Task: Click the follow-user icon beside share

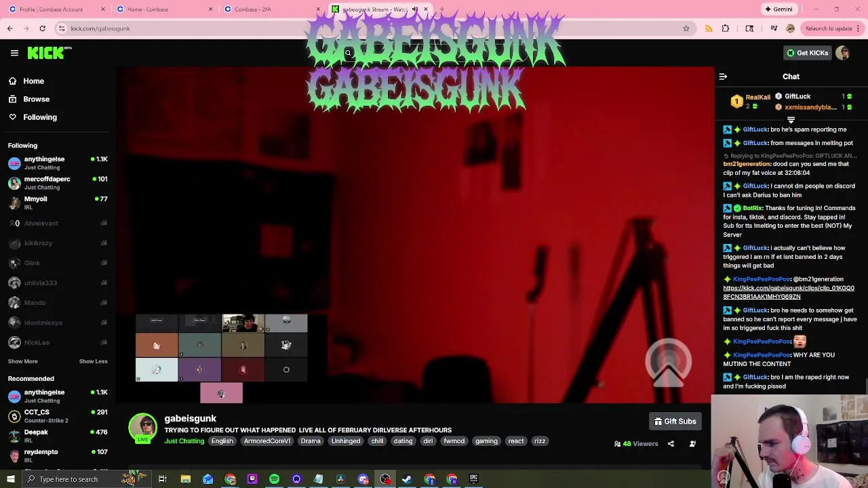Action: (692, 444)
